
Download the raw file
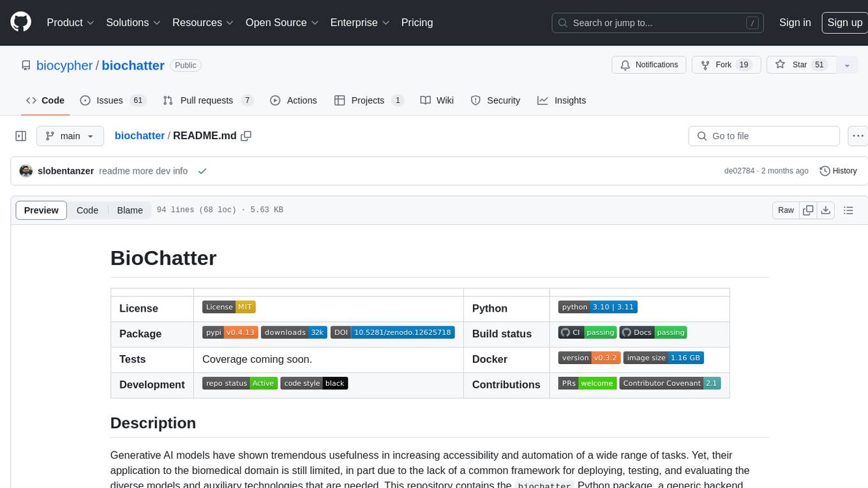(x=825, y=210)
